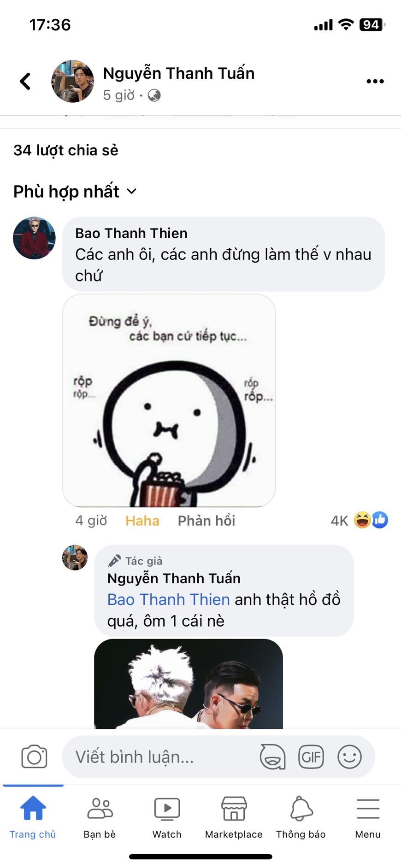Open the mentioned Bao Thanh Thien link
This screenshot has height=868, width=401.
click(168, 599)
